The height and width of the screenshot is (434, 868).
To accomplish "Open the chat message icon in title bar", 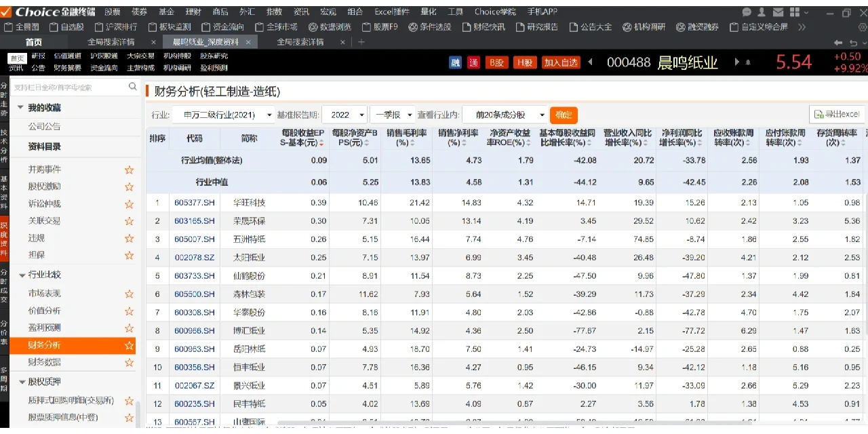I will point(747,12).
